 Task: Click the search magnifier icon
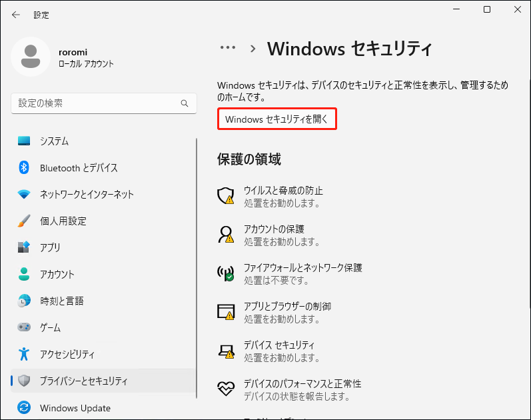185,103
